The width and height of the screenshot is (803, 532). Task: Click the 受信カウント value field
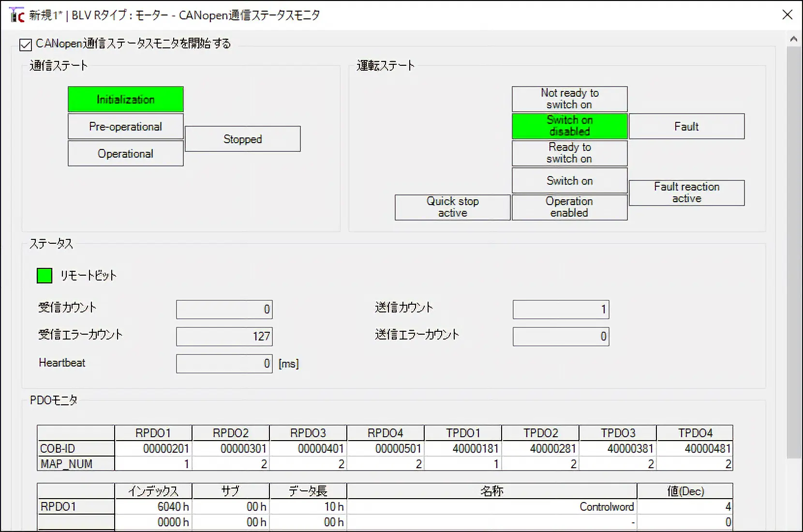click(x=224, y=310)
